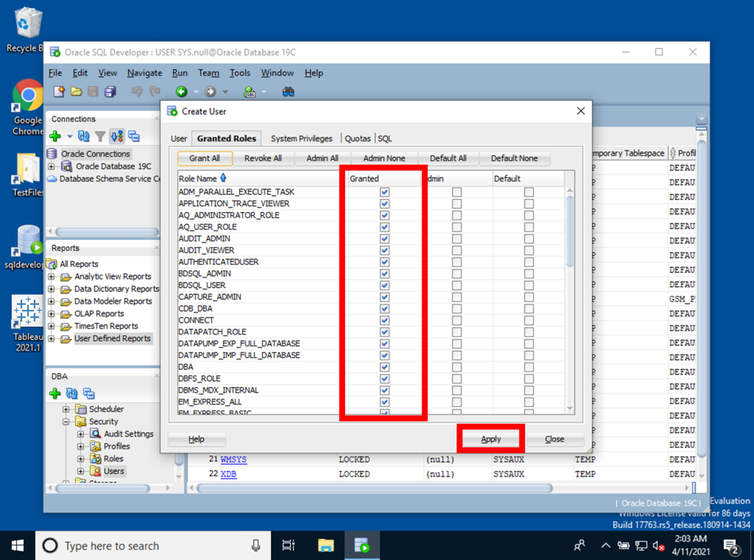This screenshot has width=754, height=560.
Task: Click the Grant All button
Action: [205, 158]
